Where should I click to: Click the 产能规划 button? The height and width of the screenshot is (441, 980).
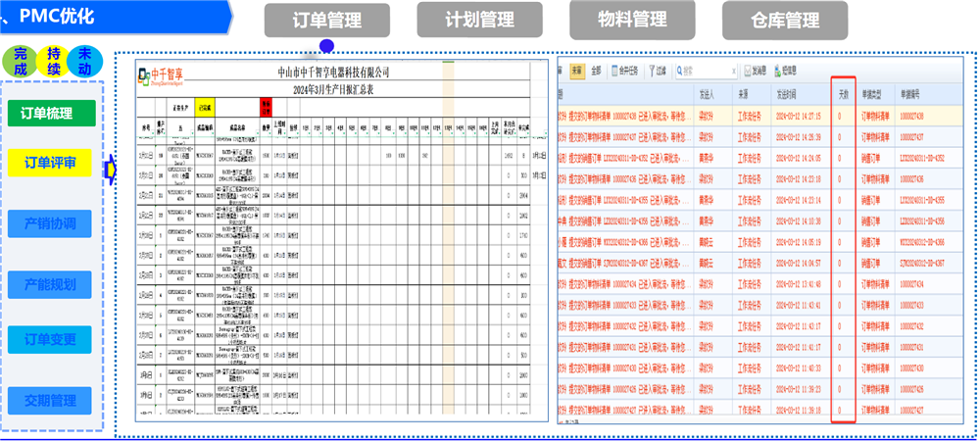(50, 285)
